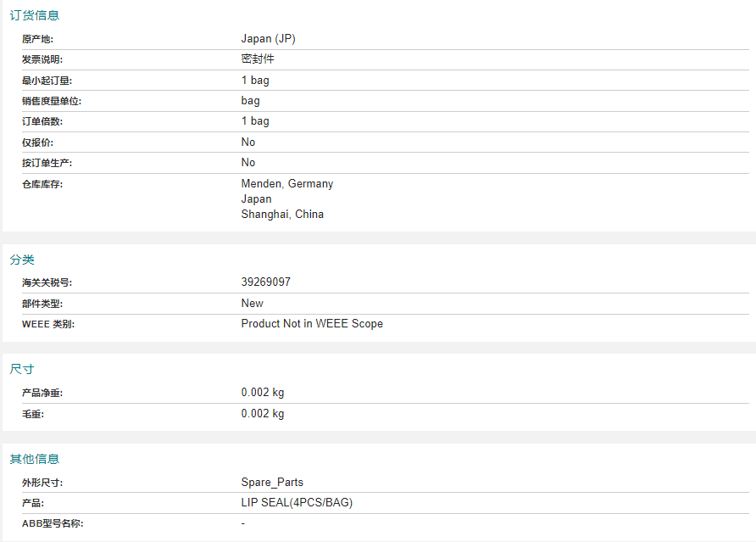This screenshot has height=542, width=756.
Task: Click the 分类 section heading
Action: (22, 260)
